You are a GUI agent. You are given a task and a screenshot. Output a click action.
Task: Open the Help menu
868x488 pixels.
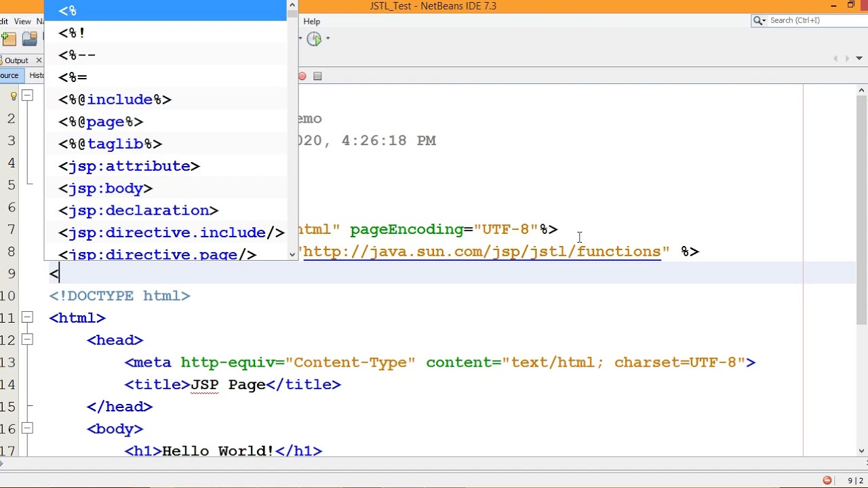(311, 22)
